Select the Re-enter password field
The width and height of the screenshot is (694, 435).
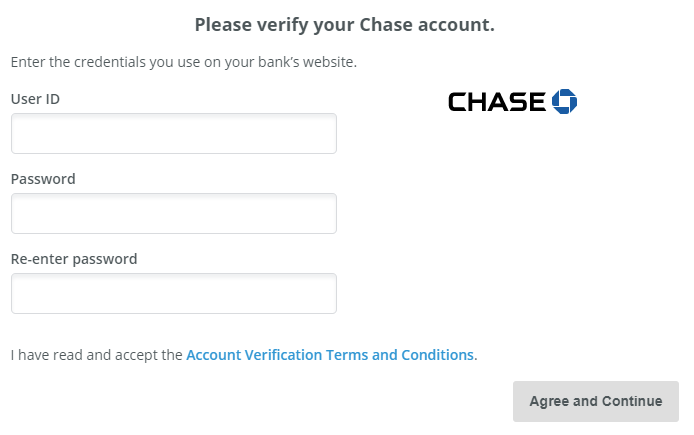click(174, 294)
